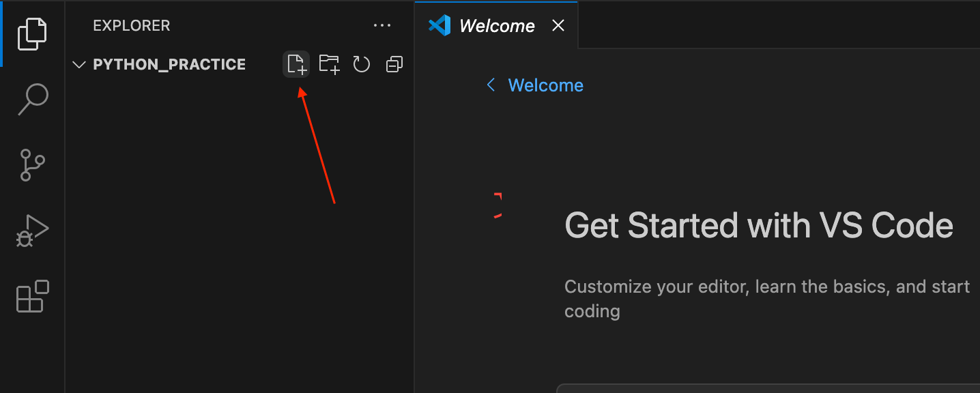Click the back chevron beside Welcome
980x393 pixels.
tap(490, 85)
